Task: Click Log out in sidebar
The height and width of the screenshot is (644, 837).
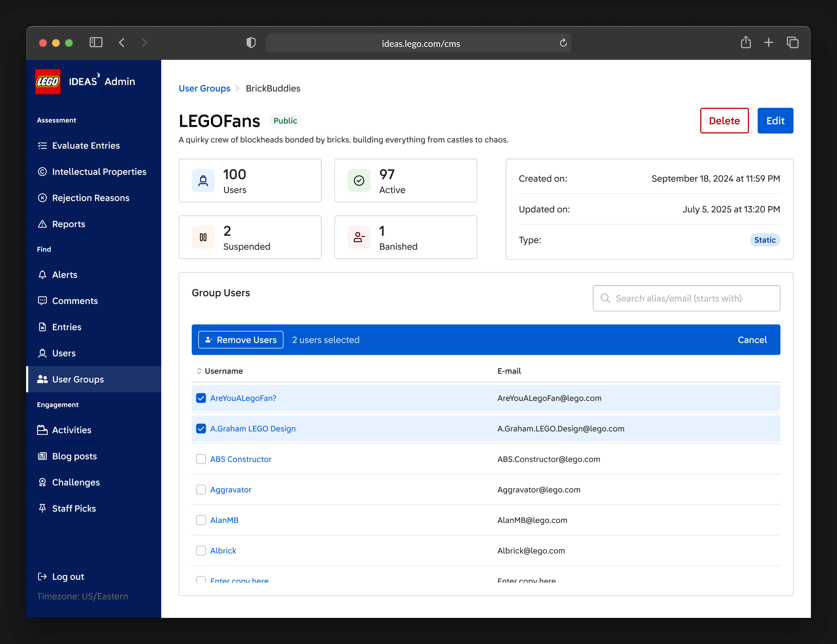Action: point(94,577)
